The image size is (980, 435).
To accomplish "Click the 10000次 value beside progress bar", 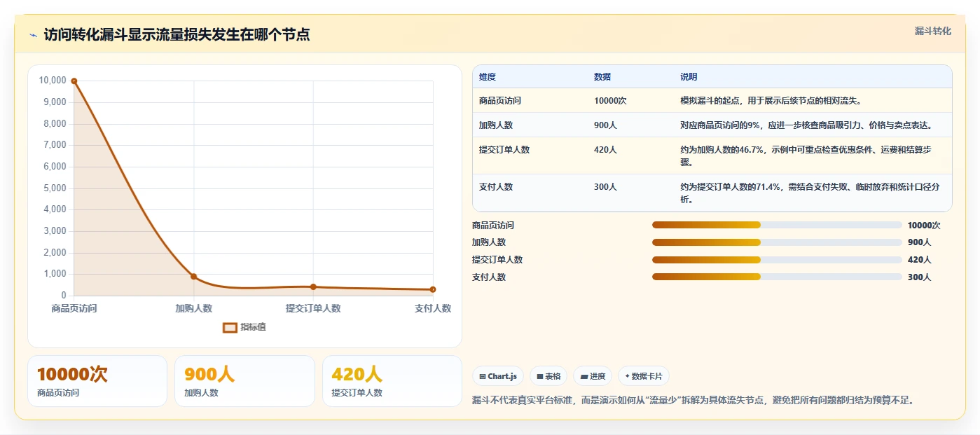I will [x=924, y=225].
